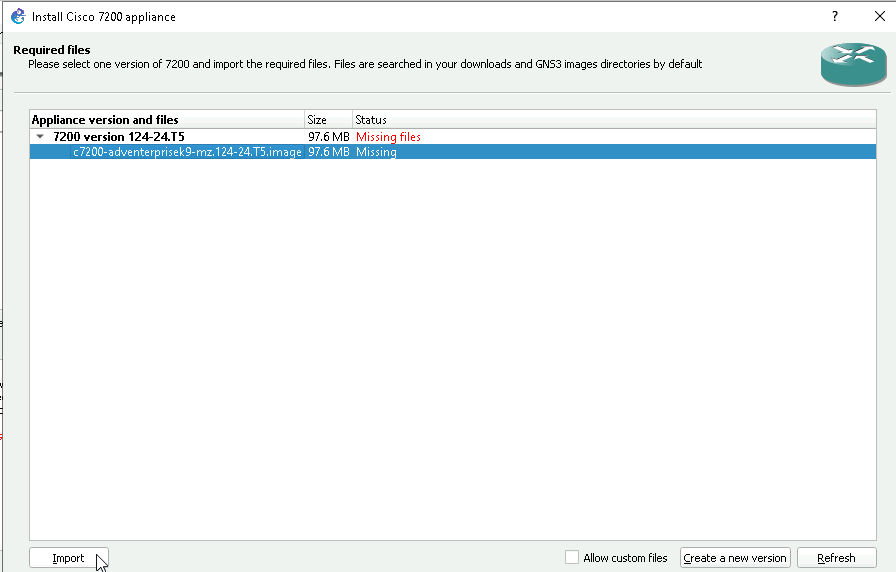This screenshot has width=896, height=572.
Task: Close the Install Cisco 7200 appliance dialog
Action: 880,16
